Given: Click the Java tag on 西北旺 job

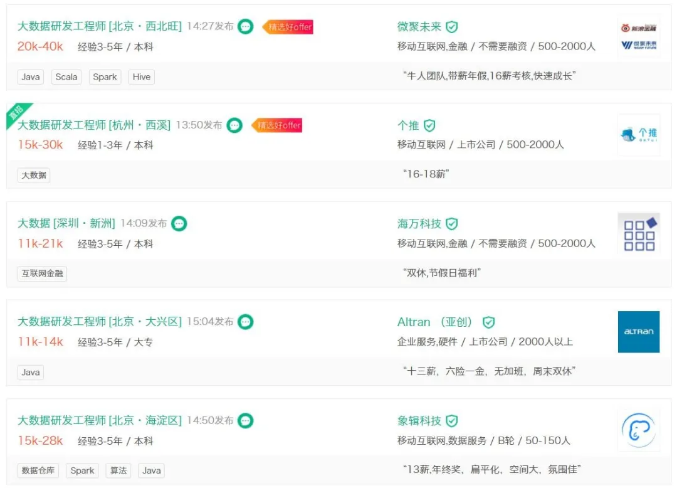Looking at the screenshot, I should 31,77.
